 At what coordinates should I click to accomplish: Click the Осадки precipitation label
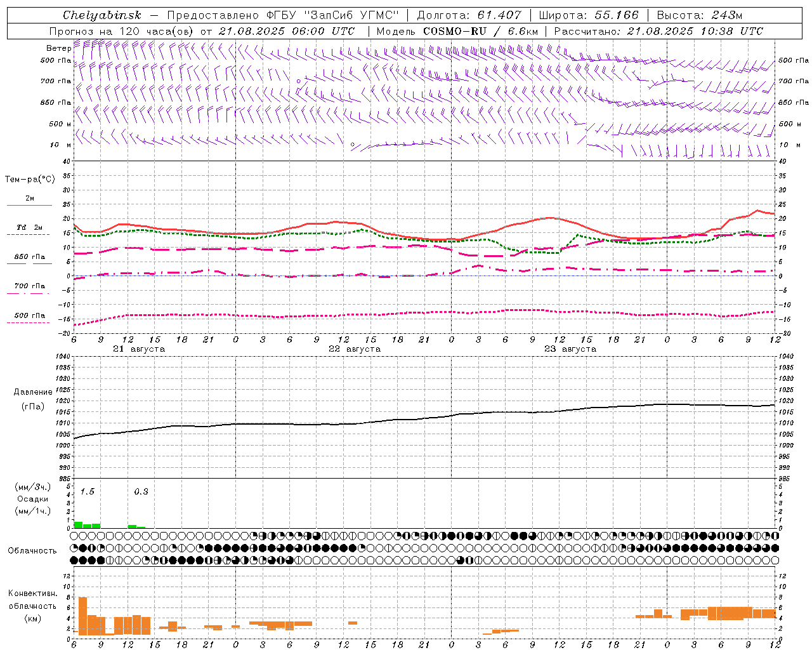(x=33, y=499)
